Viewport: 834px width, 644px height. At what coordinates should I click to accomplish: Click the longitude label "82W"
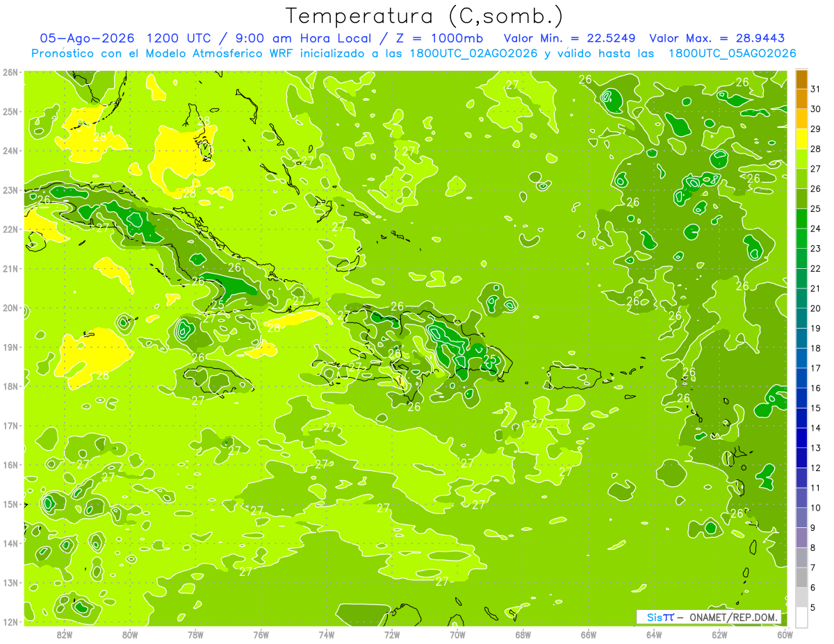tap(65, 634)
